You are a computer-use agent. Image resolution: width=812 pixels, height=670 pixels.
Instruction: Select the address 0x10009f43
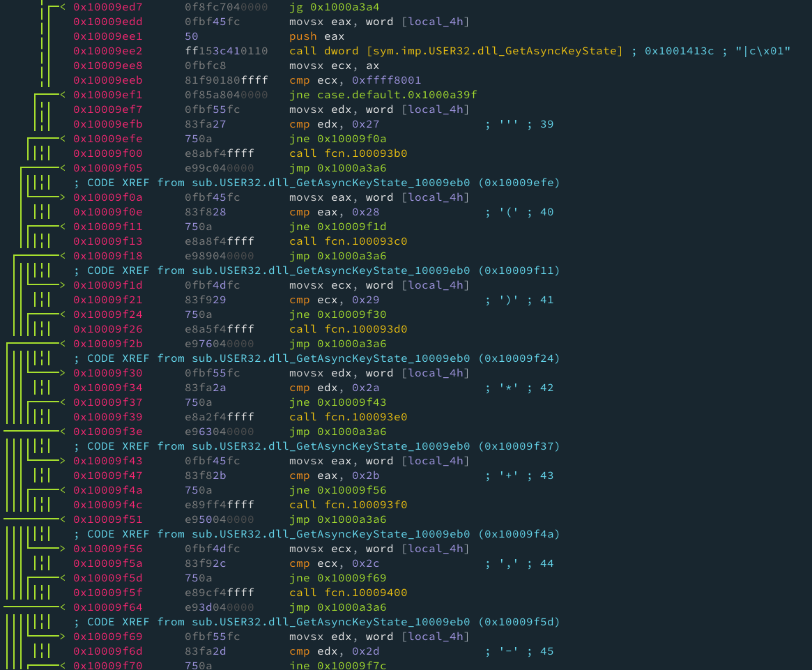coord(108,461)
